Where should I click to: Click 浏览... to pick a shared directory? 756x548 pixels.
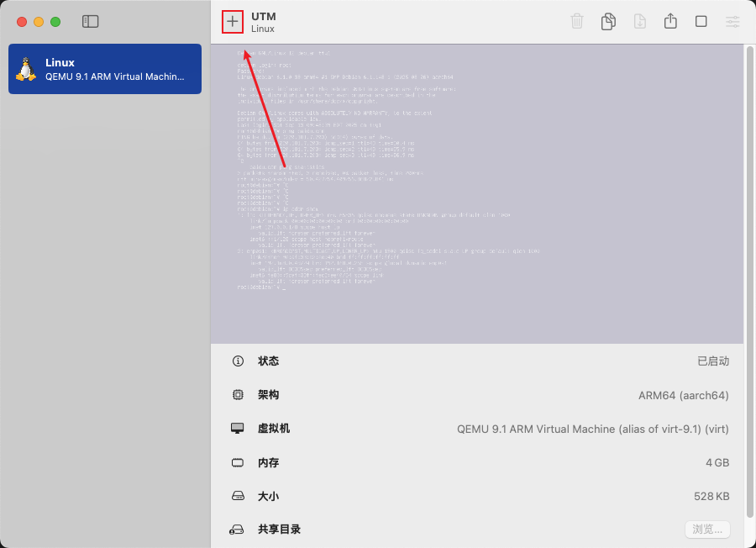[706, 530]
